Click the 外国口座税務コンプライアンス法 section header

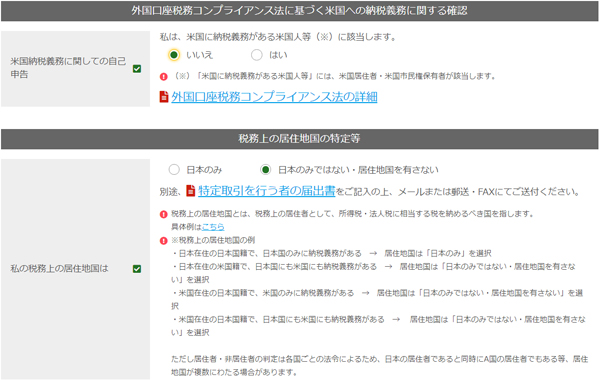300,11
